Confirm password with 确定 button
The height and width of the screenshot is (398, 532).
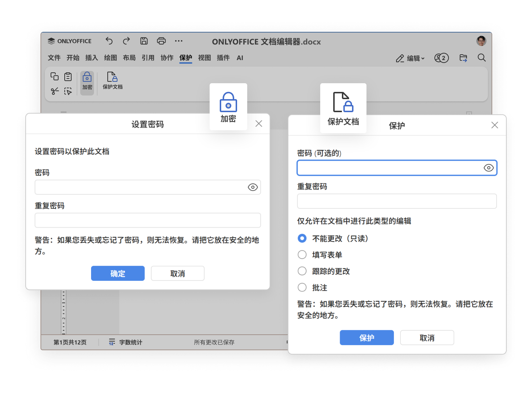118,274
